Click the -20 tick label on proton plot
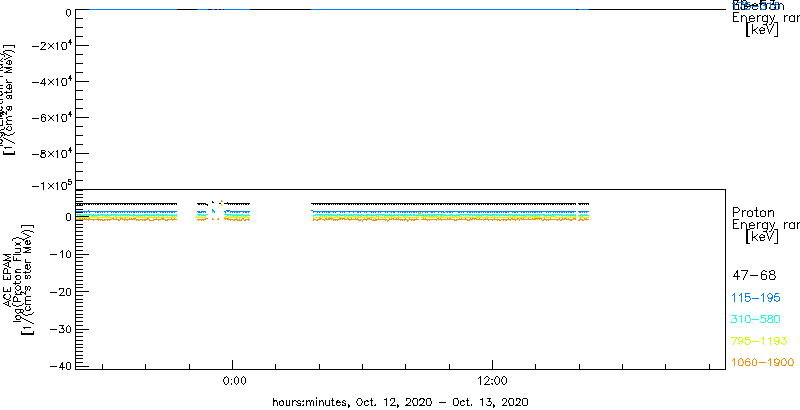800x410 pixels. pos(60,291)
